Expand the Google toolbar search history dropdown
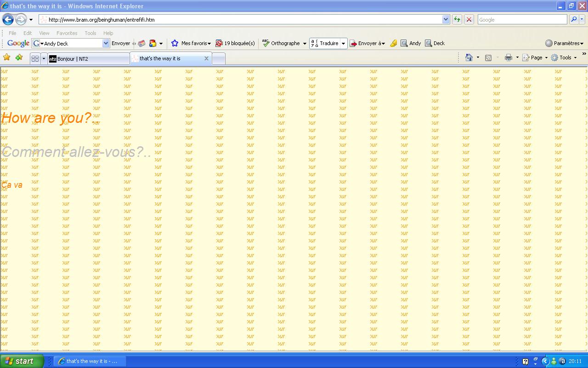Image resolution: width=588 pixels, height=368 pixels. coord(106,43)
